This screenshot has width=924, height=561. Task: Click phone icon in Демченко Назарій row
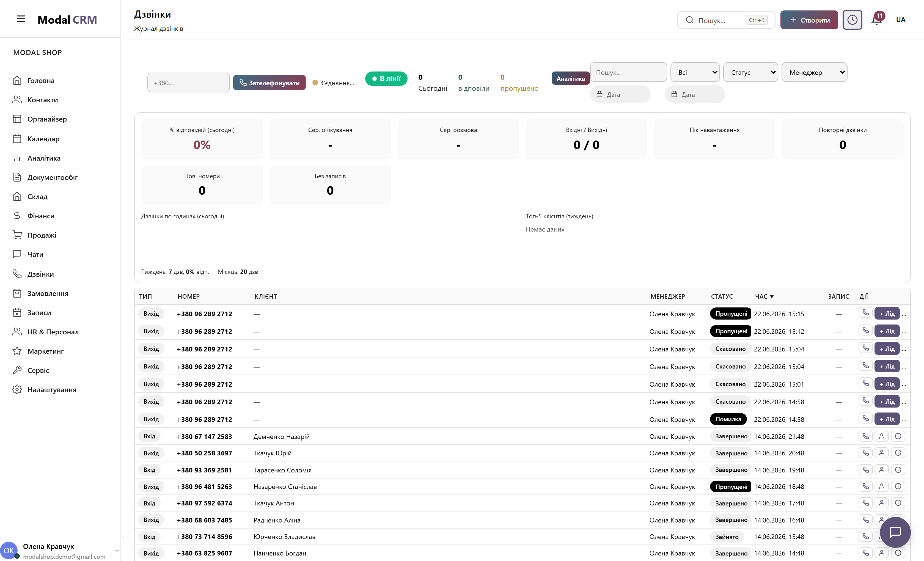point(865,436)
